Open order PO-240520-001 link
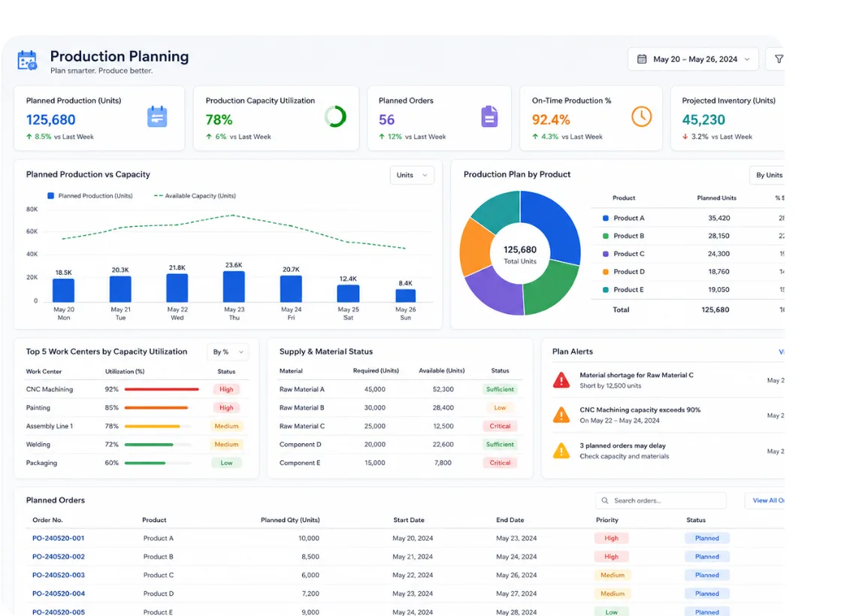The image size is (841, 616). [x=59, y=539]
